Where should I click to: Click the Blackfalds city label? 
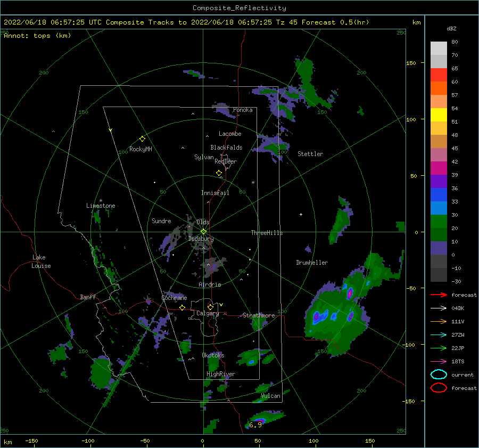[x=226, y=148]
